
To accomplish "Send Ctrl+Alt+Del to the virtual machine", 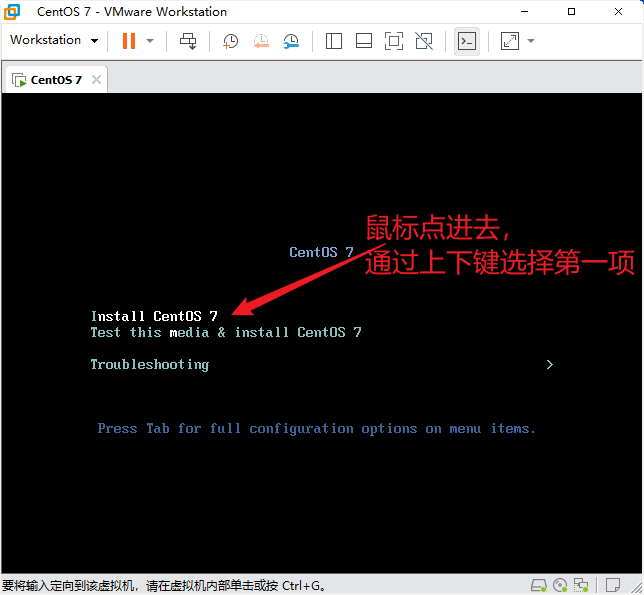I will pos(188,41).
